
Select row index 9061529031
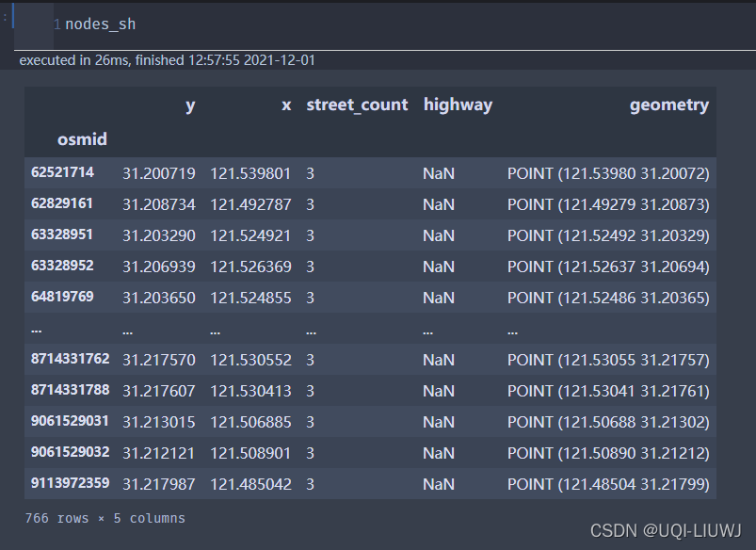[x=70, y=421]
